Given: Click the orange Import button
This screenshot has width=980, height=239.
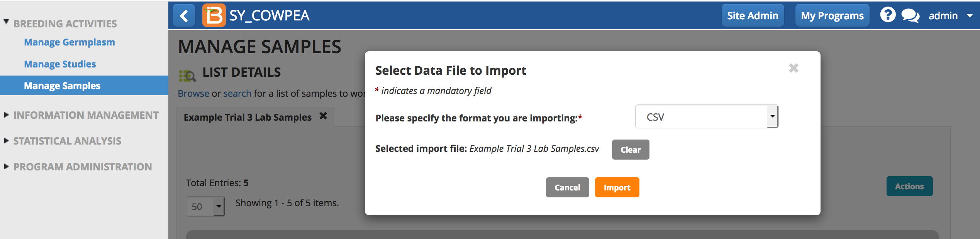Looking at the screenshot, I should (x=617, y=187).
